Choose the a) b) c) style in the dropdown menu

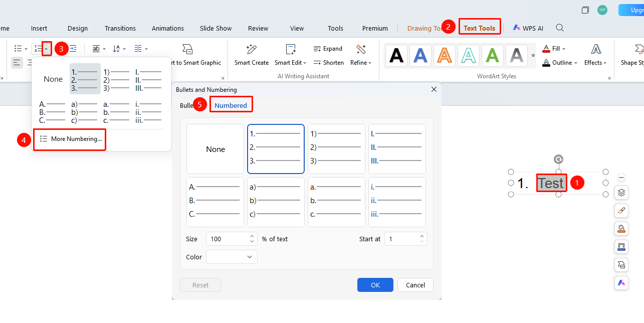click(x=85, y=112)
